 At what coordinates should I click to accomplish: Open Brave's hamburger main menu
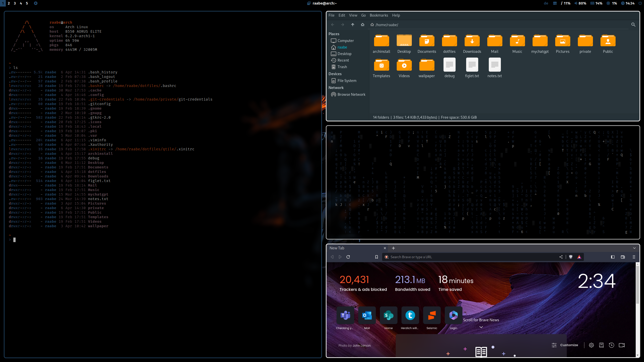pos(634,257)
